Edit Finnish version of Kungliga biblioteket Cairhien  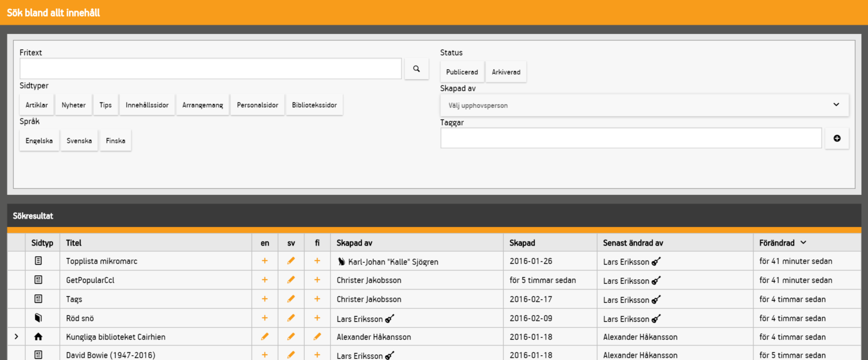coord(317,337)
